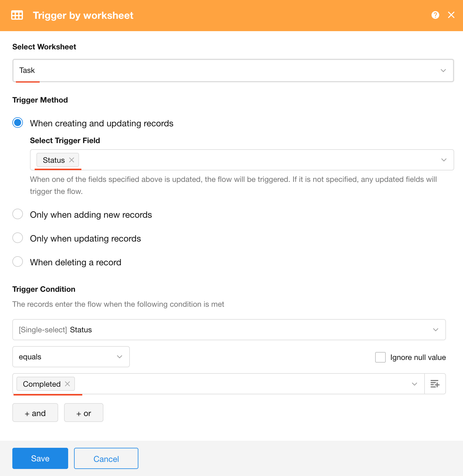This screenshot has width=463, height=476.
Task: Expand the Select Trigger Field dropdown
Action: point(444,160)
